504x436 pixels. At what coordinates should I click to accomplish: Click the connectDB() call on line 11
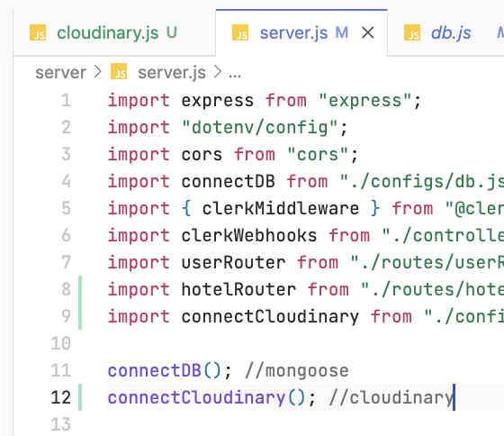pos(164,370)
